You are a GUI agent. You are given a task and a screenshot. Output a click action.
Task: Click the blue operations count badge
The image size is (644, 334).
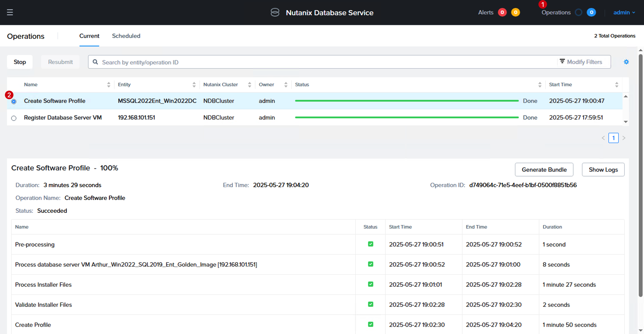(x=591, y=12)
